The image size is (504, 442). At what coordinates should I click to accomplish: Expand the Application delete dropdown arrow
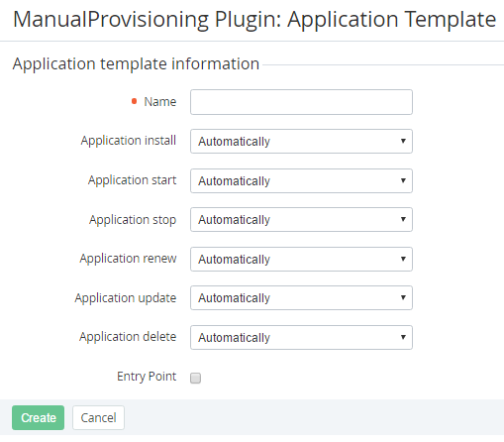(403, 337)
